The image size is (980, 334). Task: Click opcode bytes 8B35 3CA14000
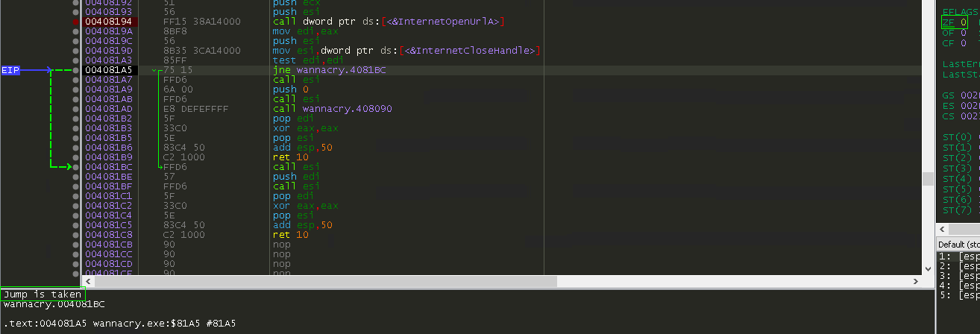click(202, 51)
